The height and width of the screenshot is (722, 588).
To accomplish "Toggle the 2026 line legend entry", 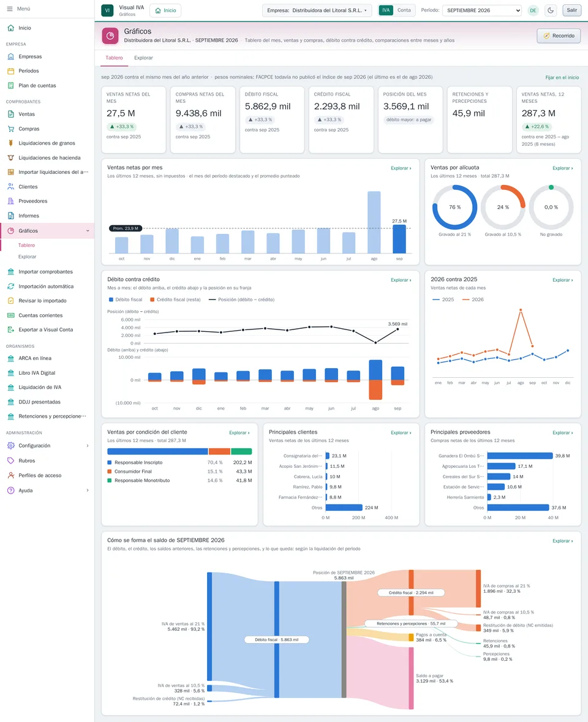I will point(473,299).
